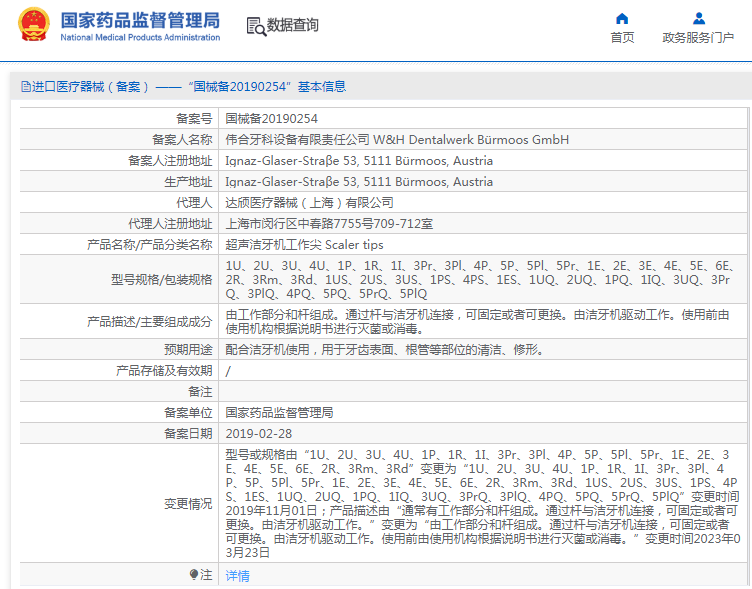Select 超声洁牙机工作尖 Scaler tips product name
Image resolution: width=752 pixels, height=589 pixels.
click(305, 245)
